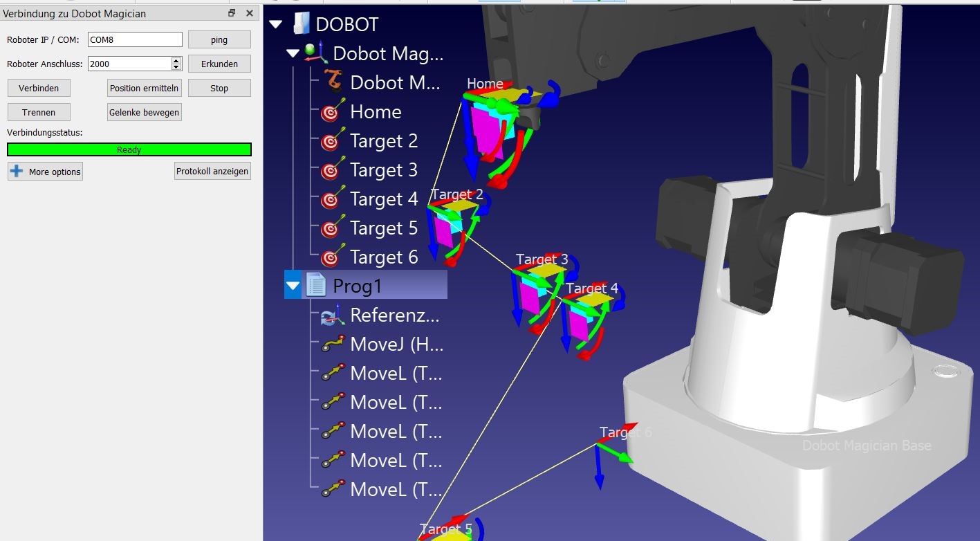
Task: Float the Verbindung zu Dobot Magician panel
Action: pos(232,13)
